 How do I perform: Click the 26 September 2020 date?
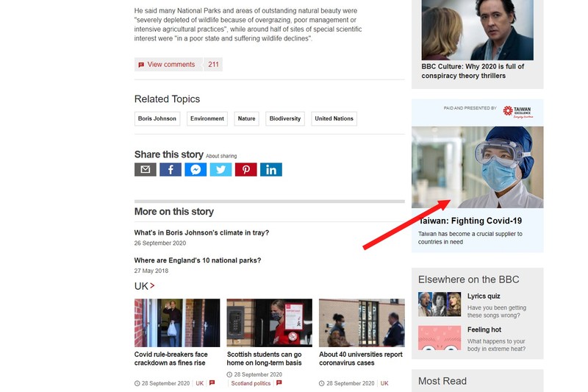click(x=160, y=243)
